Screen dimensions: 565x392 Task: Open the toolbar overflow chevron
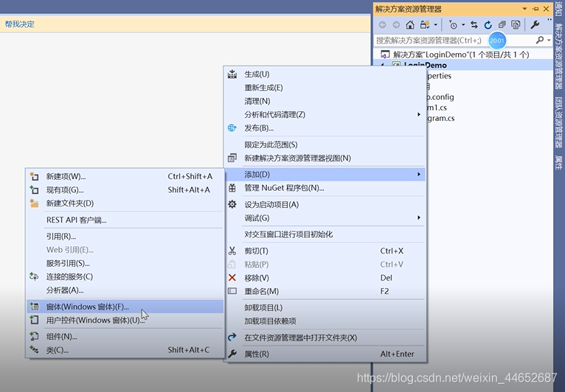point(550,20)
